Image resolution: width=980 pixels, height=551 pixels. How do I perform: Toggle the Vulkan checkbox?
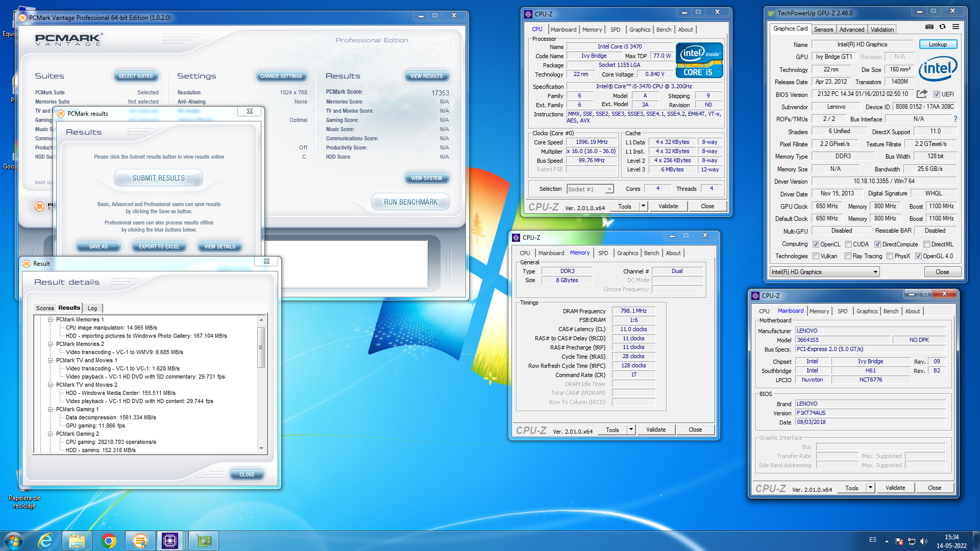pos(816,256)
